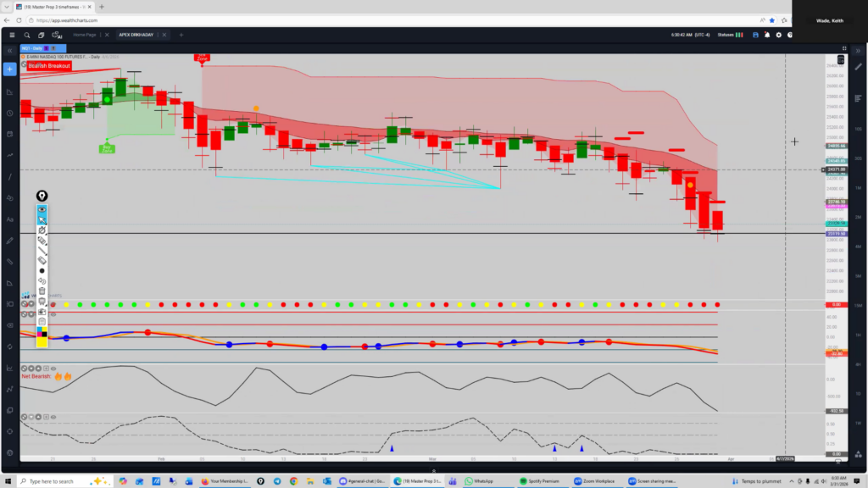The image size is (868, 488).
Task: Collapse the left sidebar with double chevron
Action: 9,51
